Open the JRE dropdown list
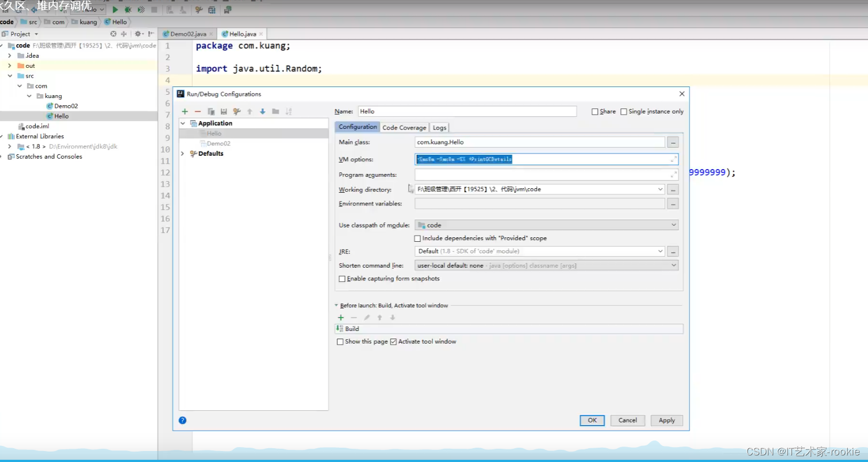Viewport: 868px width, 462px height. coord(660,251)
